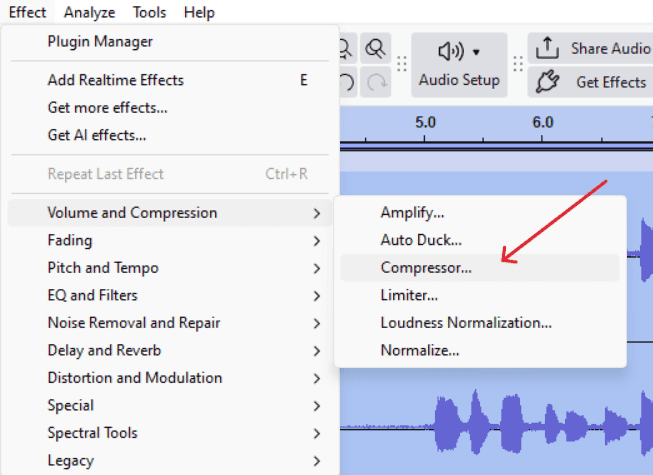
Task: Click the lower track waveform
Action: pos(496,423)
